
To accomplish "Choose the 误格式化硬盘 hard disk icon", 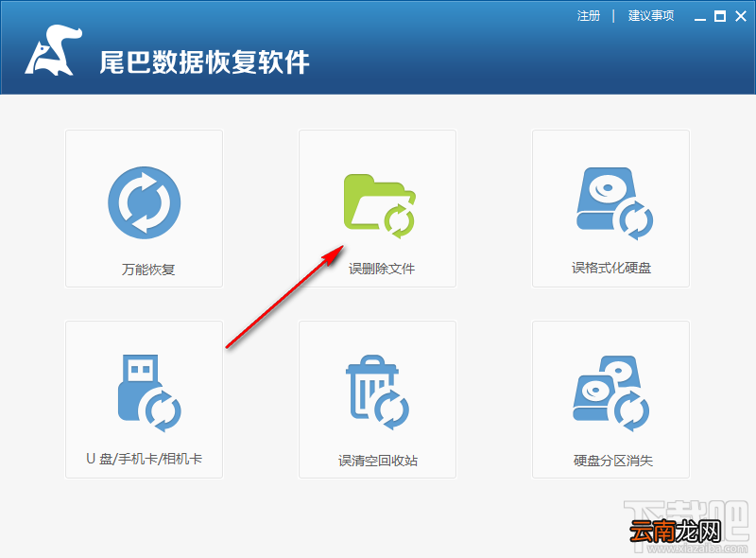I will 615,203.
